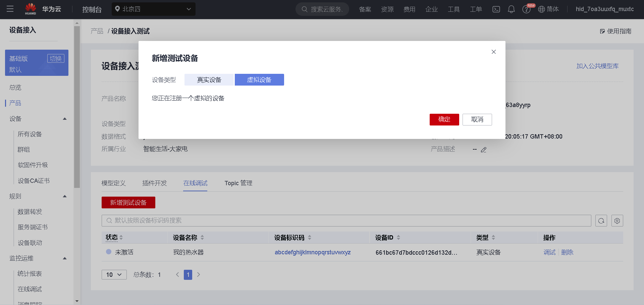The image size is (644, 305).
Task: Open 备案 in top menu
Action: pos(365,9)
